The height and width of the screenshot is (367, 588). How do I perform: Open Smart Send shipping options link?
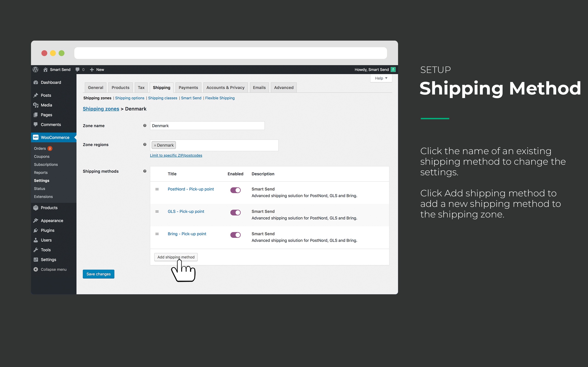pyautogui.click(x=191, y=98)
